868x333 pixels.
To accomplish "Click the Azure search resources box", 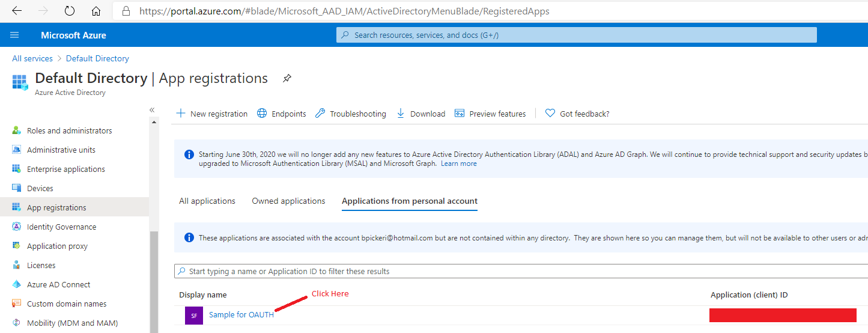I will (x=577, y=35).
